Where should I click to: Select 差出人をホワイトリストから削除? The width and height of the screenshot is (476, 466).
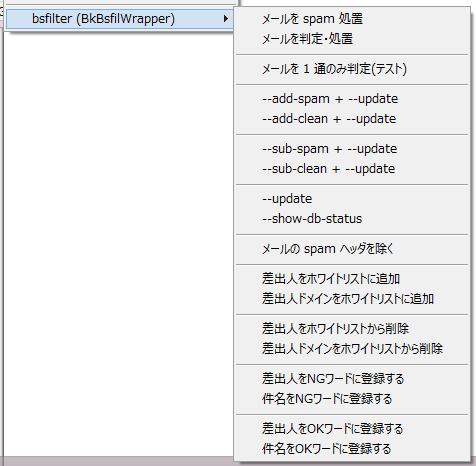point(352,329)
